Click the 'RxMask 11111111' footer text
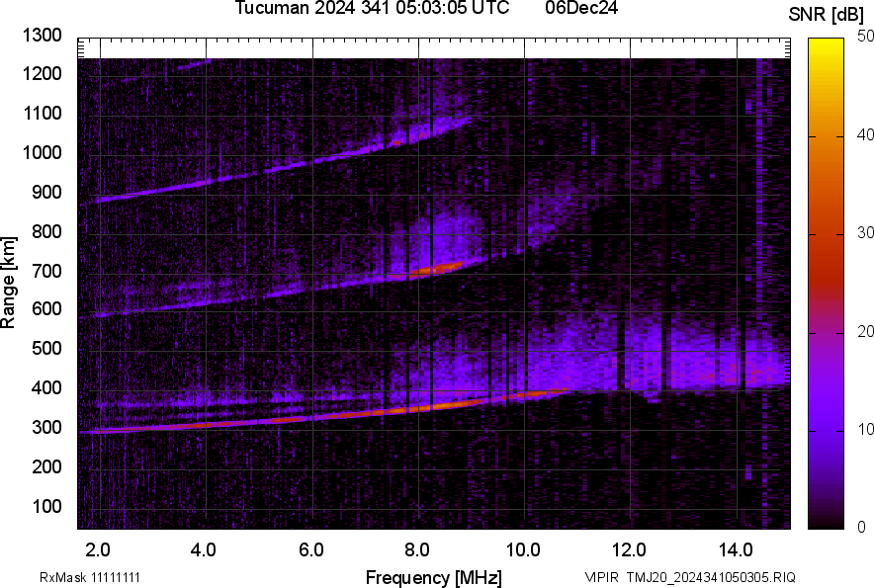 click(90, 577)
